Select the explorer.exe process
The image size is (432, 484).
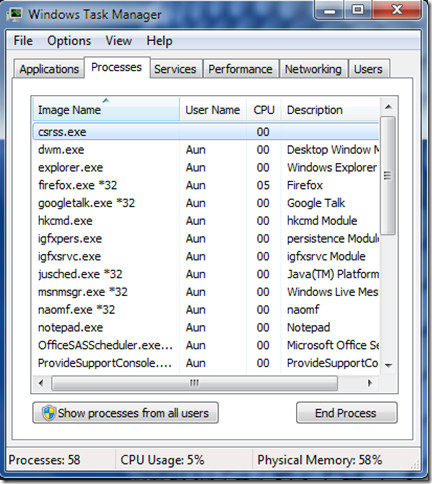[x=206, y=167]
